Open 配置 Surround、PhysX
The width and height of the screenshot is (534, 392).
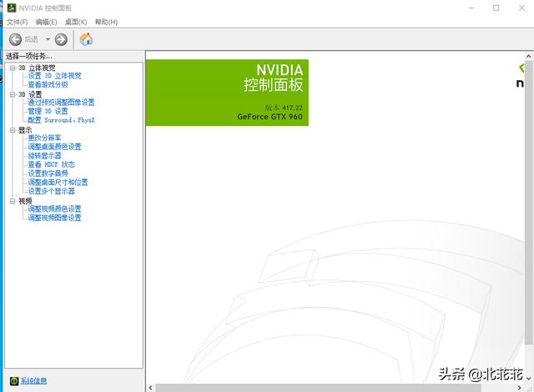tap(61, 120)
